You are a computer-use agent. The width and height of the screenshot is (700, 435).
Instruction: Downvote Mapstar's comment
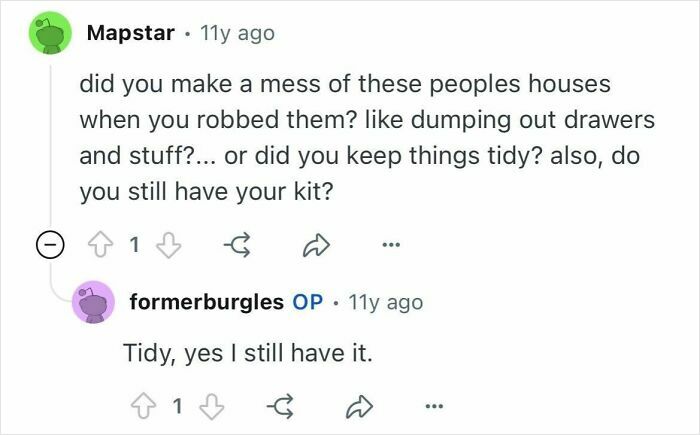(168, 245)
